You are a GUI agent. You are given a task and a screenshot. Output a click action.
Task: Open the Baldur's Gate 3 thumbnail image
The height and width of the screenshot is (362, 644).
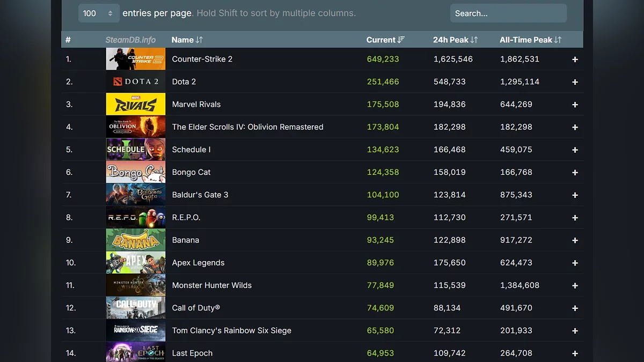(x=136, y=195)
